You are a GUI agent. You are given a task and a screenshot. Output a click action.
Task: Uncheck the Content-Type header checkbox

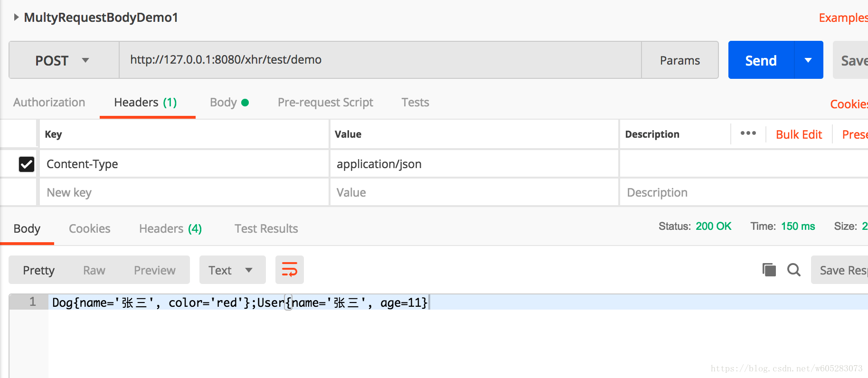click(27, 164)
